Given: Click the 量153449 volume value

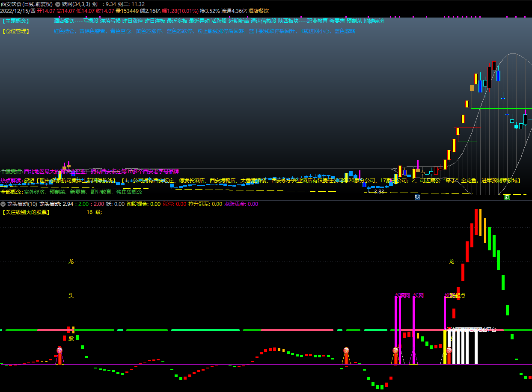Looking at the screenshot, I should pos(127,11).
